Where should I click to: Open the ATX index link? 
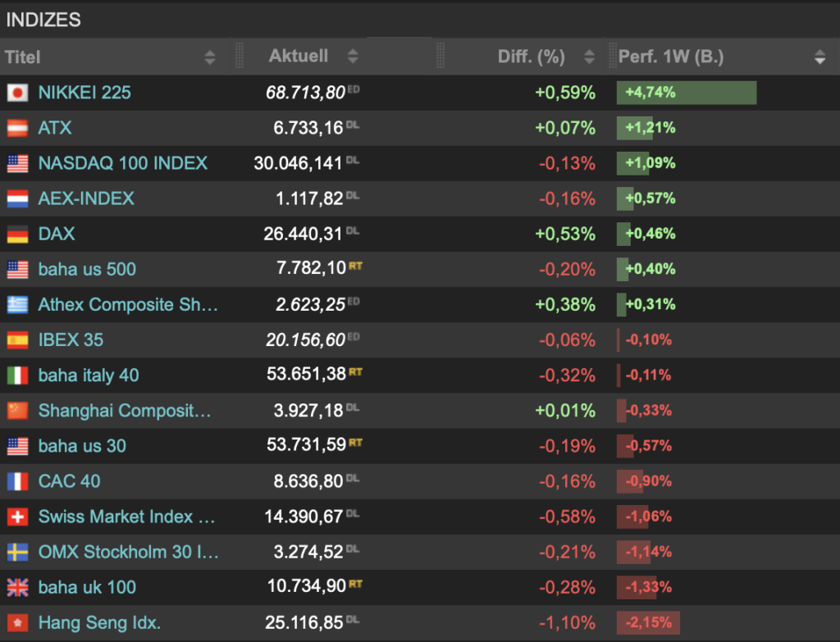(55, 128)
